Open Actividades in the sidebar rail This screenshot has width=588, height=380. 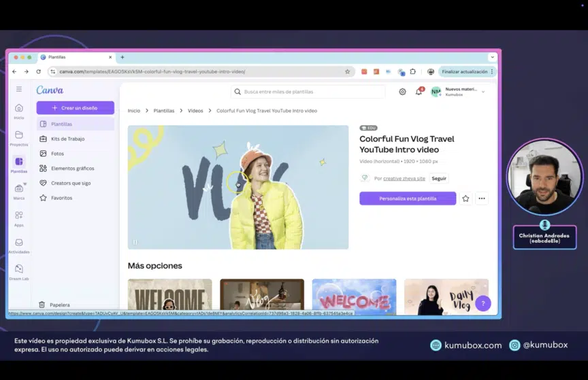[19, 246]
